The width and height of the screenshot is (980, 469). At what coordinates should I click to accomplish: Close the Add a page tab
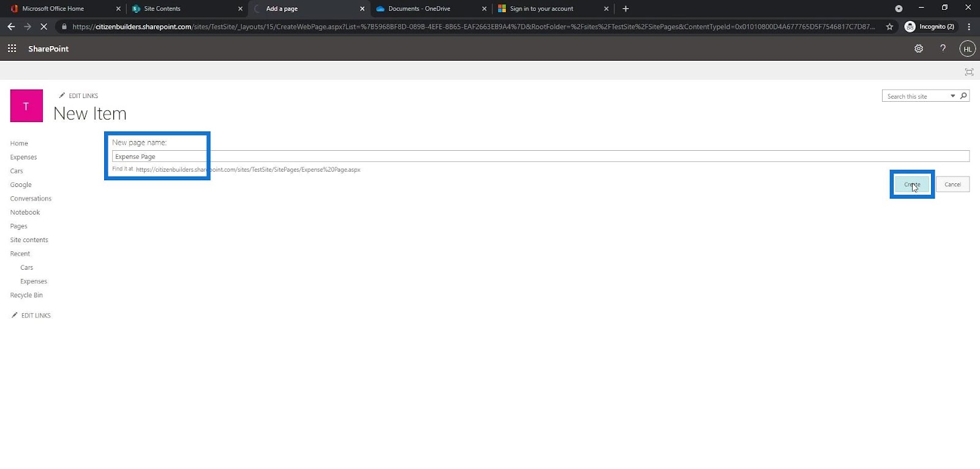pyautogui.click(x=362, y=9)
